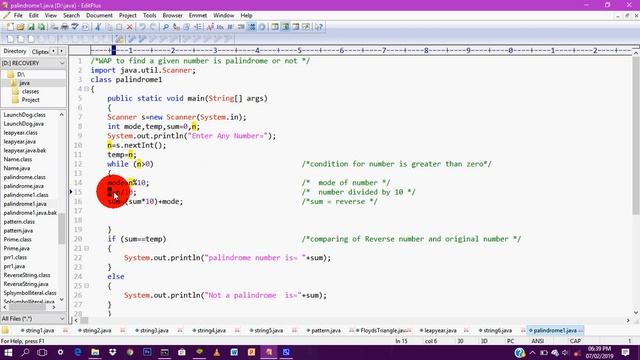Select Prime.java in file list
The image size is (640, 360).
tap(17, 248)
